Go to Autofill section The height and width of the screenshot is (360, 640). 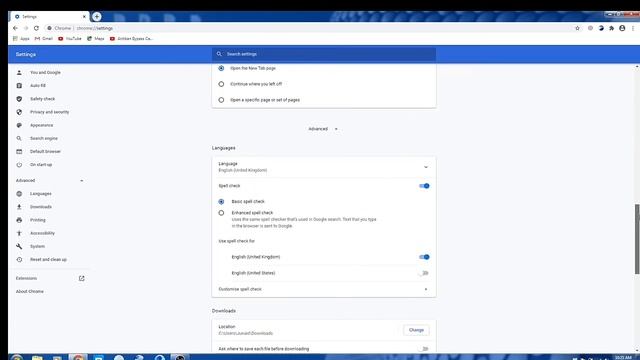pyautogui.click(x=38, y=86)
